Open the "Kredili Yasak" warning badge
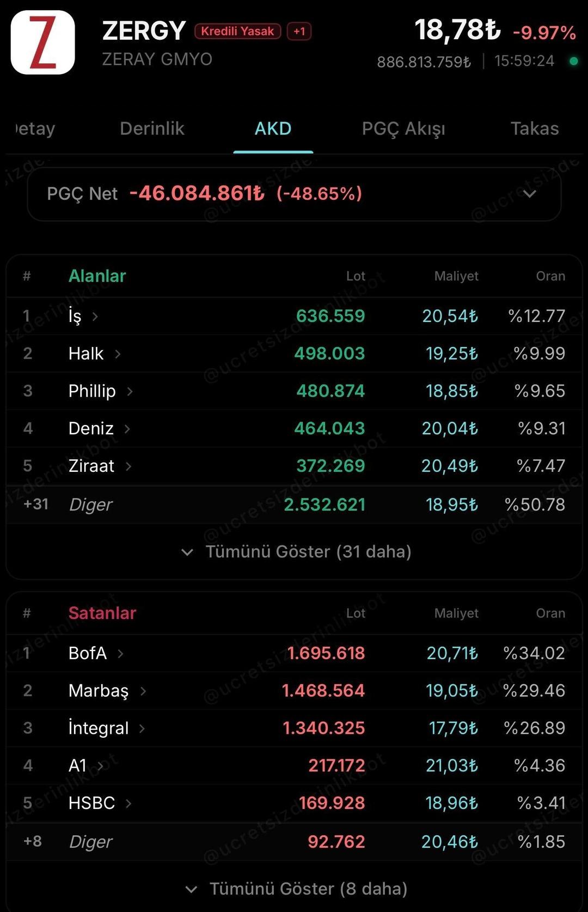 tap(237, 31)
